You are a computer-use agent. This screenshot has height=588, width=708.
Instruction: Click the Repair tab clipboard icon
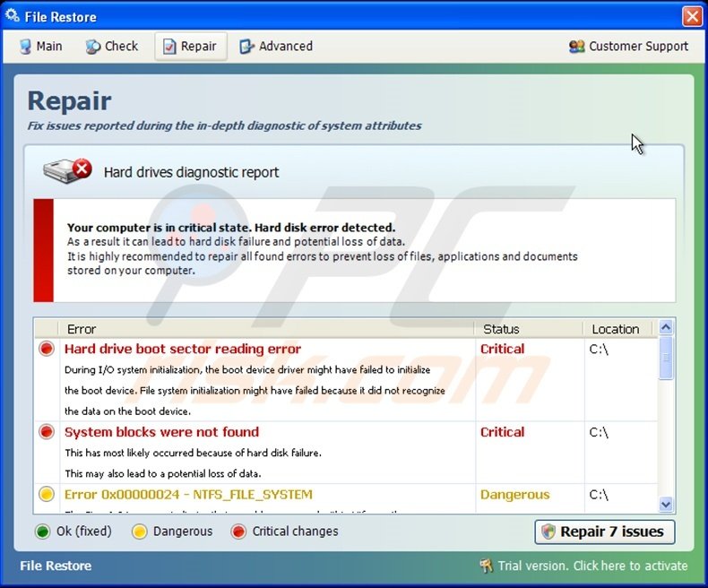pyautogui.click(x=169, y=47)
